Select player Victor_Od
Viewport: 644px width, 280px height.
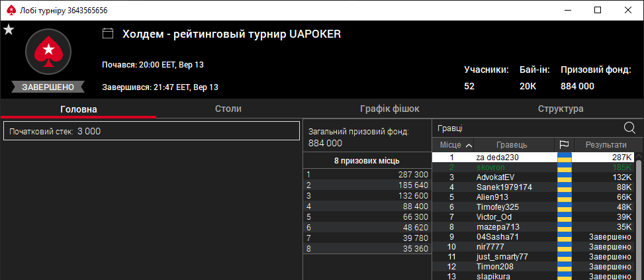coord(533,216)
